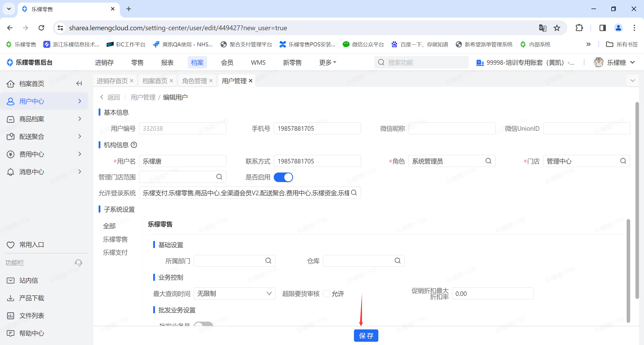Open Chrome profile avatar icon

[618, 28]
